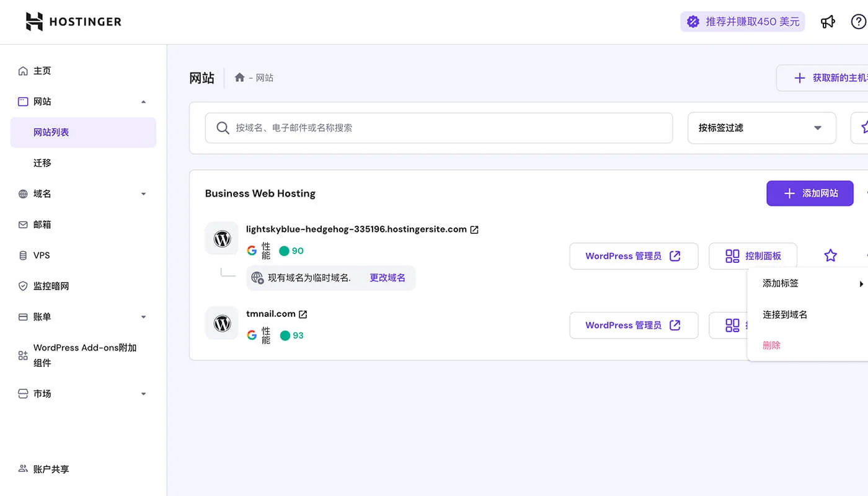868x496 pixels.
Task: Open the external link icon beside tmnail.com
Action: 303,314
